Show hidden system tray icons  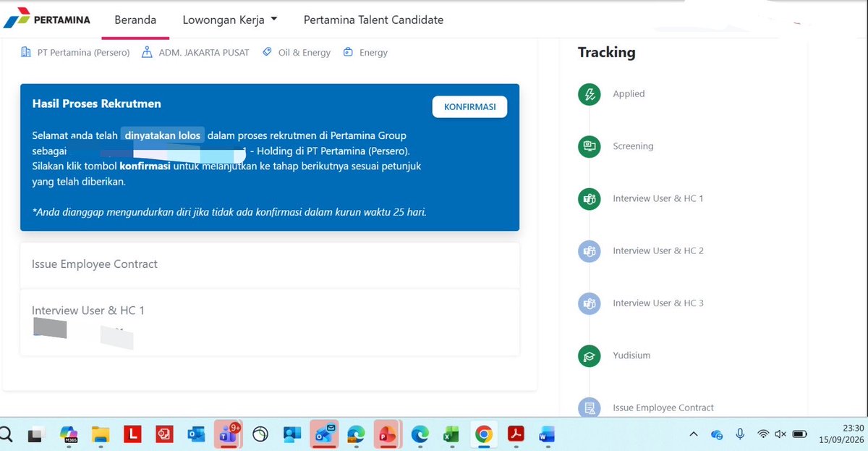[x=693, y=434]
